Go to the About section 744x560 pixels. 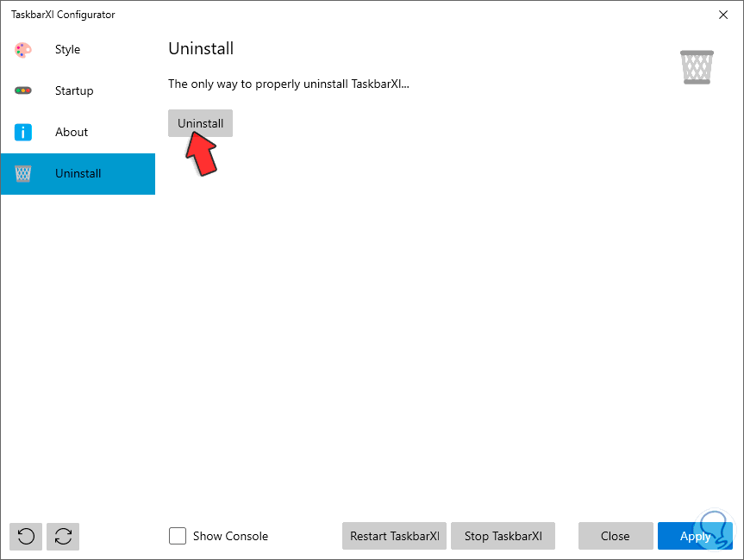78,132
